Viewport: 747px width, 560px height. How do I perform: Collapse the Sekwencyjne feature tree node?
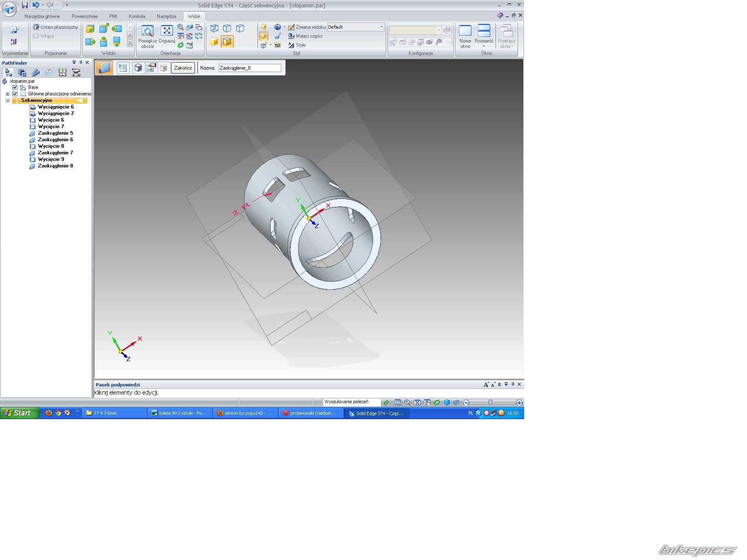pos(7,100)
